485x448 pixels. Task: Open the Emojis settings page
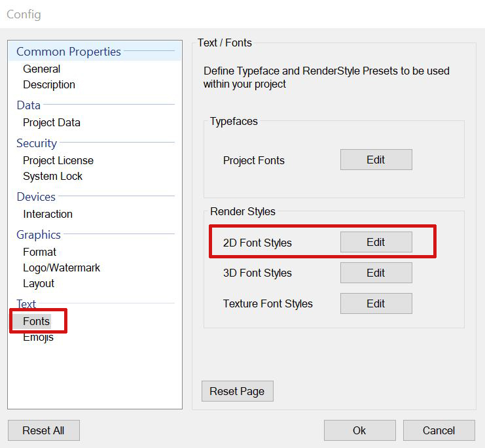pos(39,337)
